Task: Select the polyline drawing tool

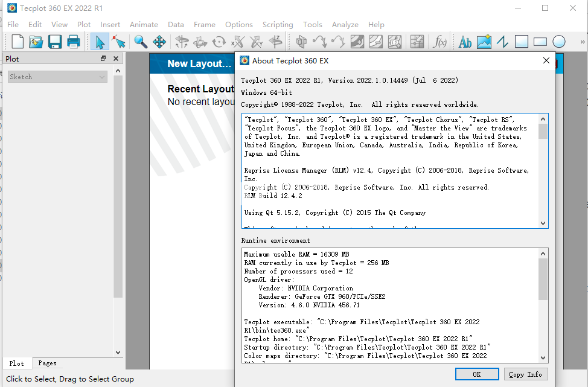Action: point(502,42)
